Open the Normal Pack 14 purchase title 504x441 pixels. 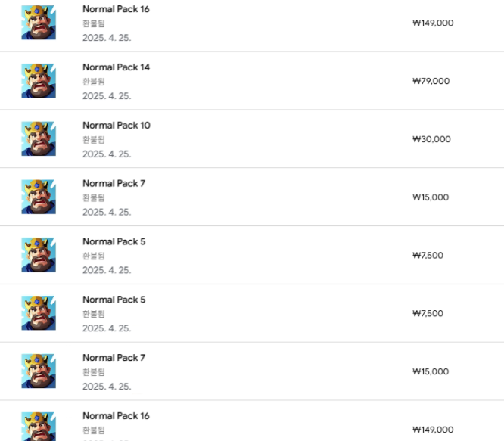click(x=116, y=67)
